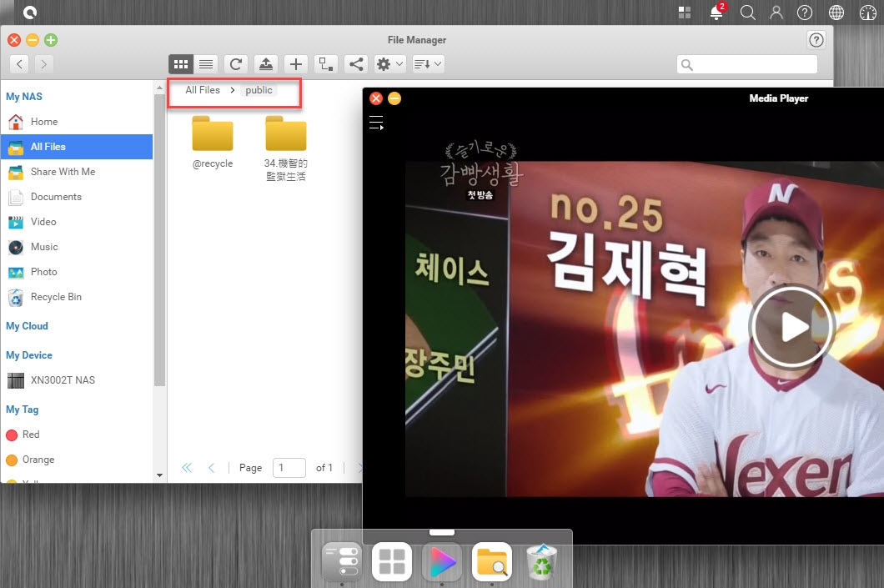Select the Orange tag
Image resolution: width=884 pixels, height=588 pixels.
[x=77, y=460]
